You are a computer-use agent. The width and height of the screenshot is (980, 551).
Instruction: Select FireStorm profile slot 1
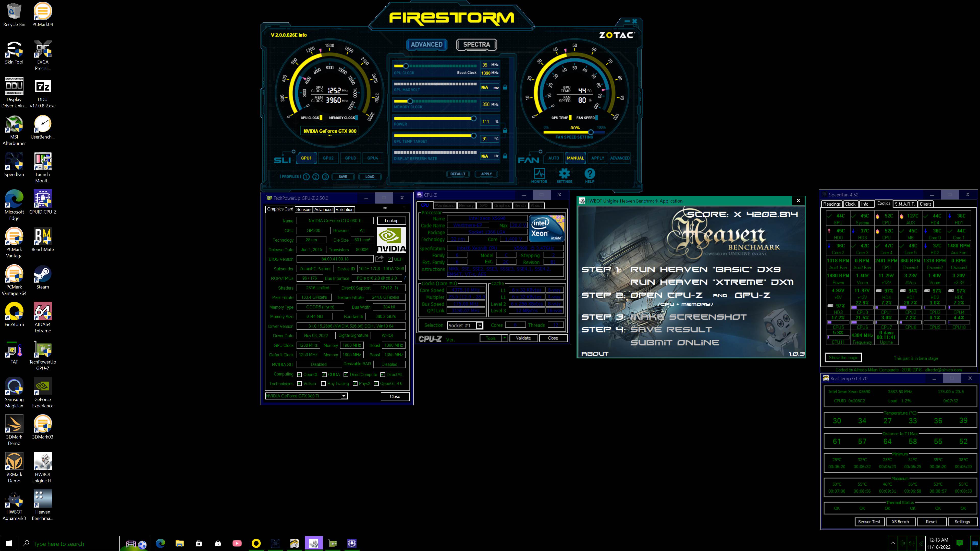point(306,177)
